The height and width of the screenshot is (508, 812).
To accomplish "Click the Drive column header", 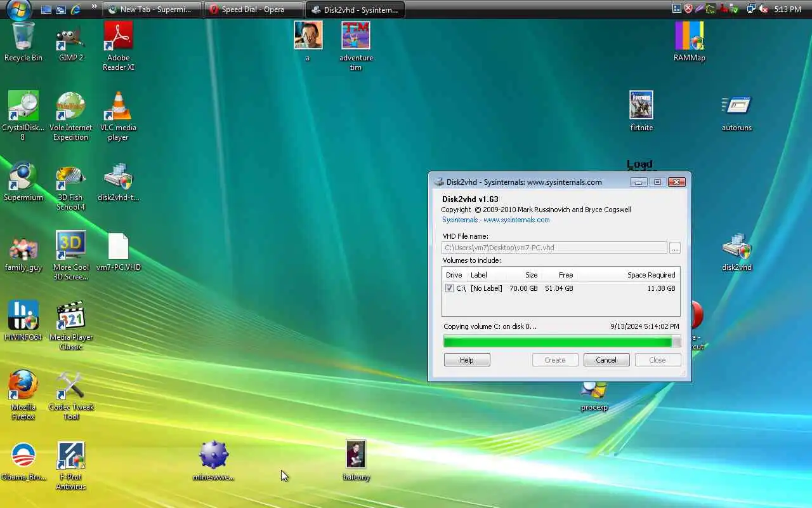I will [454, 275].
